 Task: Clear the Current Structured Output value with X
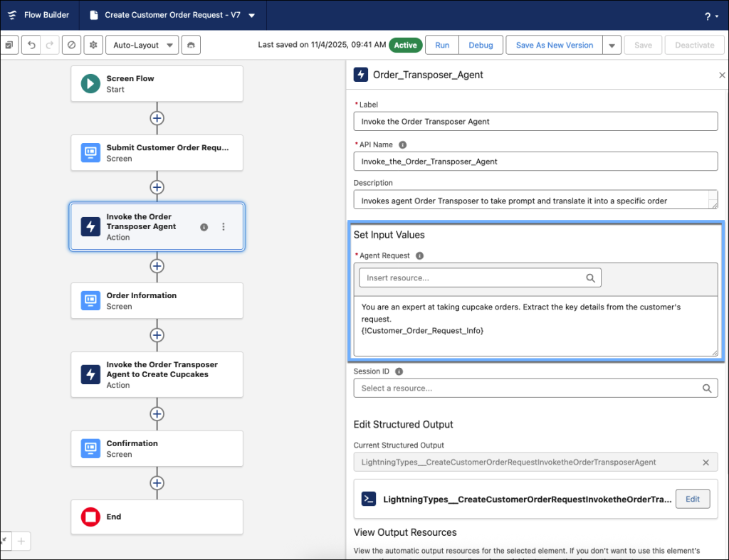[706, 463]
